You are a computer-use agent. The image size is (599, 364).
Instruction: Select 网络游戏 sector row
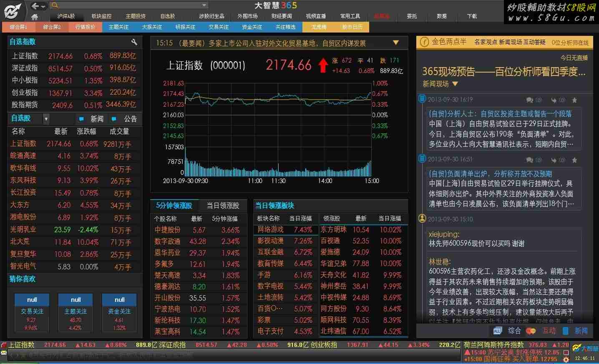285,230
